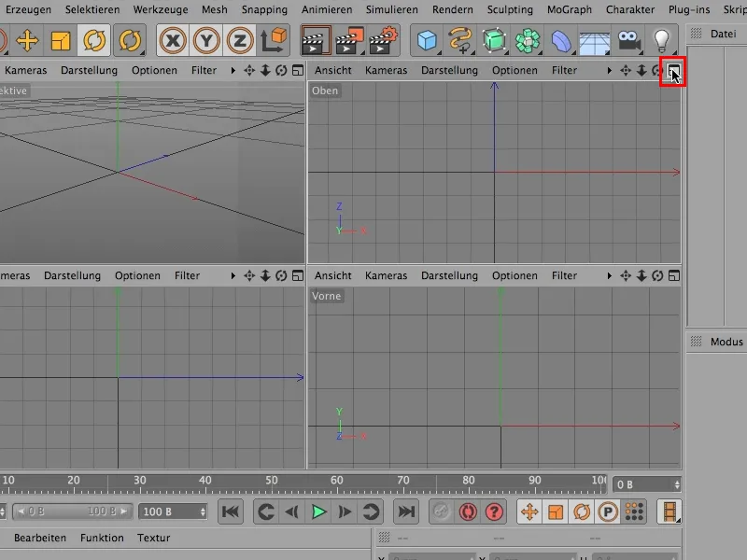Open the array modeling objects icon
Screen dimensions: 747x560
528,40
